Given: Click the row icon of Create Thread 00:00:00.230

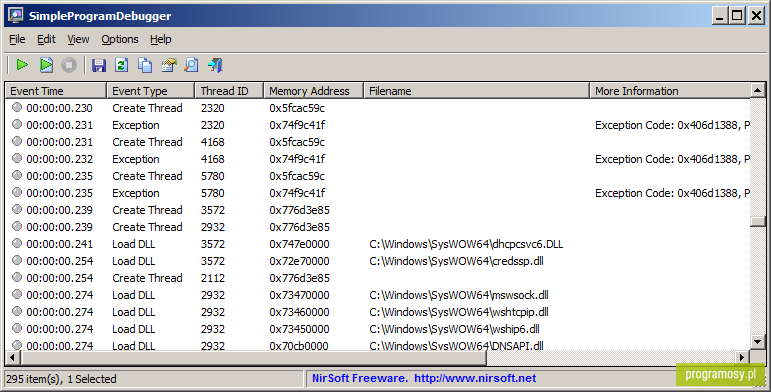Looking at the screenshot, I should point(17,107).
